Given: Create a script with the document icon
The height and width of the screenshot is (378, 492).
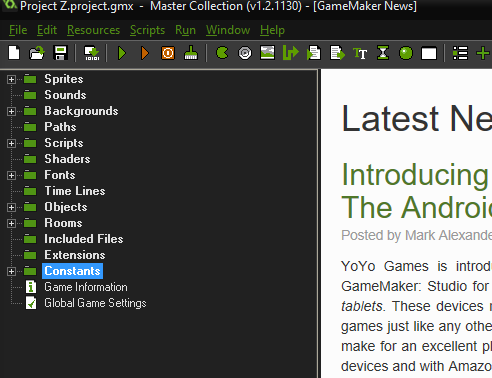Looking at the screenshot, I should tap(313, 53).
